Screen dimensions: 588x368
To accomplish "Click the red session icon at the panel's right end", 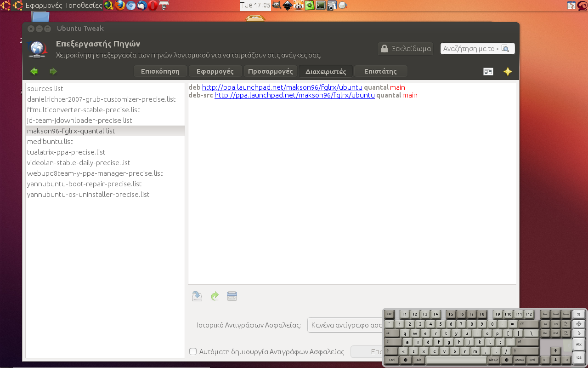I will point(582,6).
